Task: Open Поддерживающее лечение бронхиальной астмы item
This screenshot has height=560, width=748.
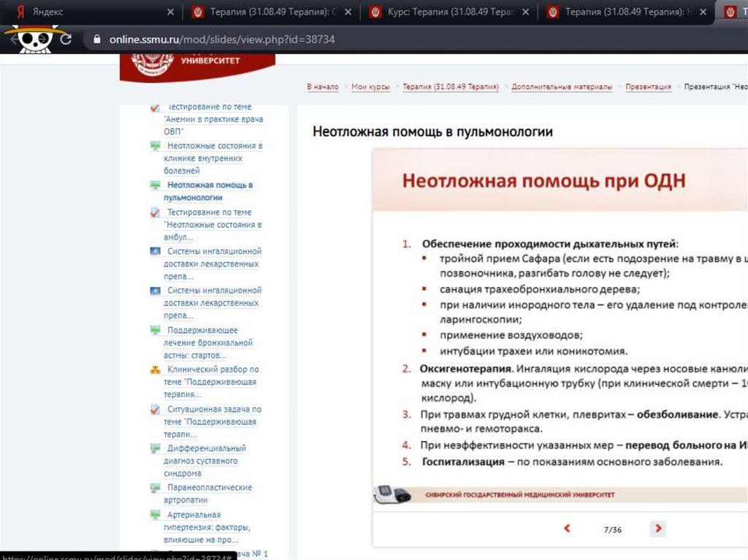Action: coord(208,342)
